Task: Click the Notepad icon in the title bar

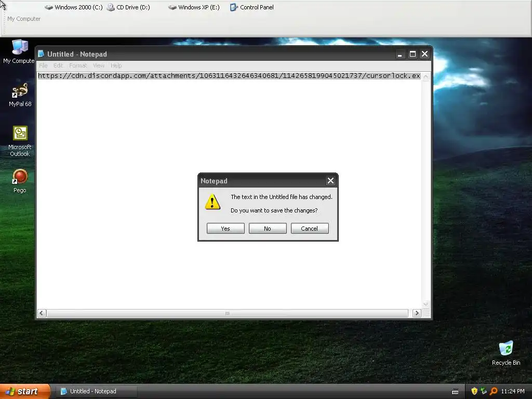Action: 41,54
